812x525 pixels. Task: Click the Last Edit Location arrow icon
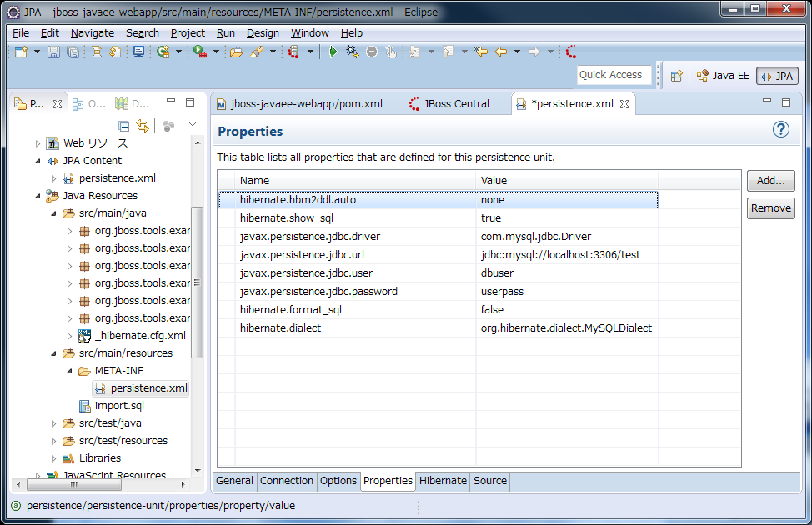coord(481,52)
